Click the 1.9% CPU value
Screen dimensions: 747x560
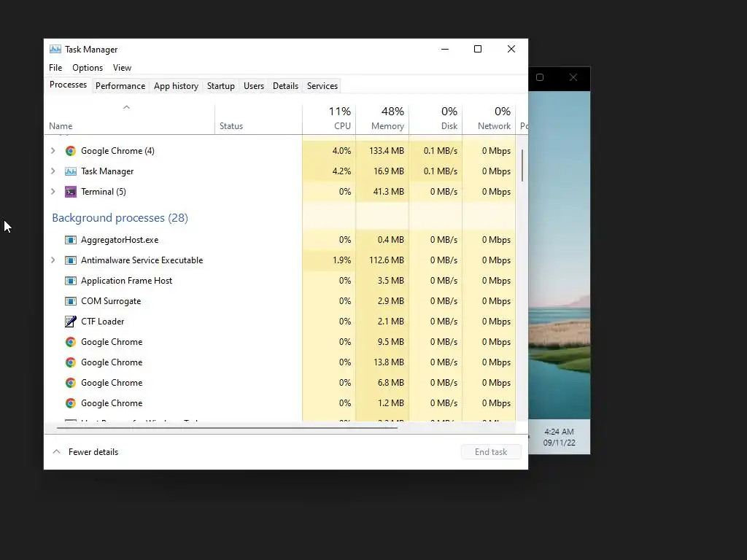pos(341,260)
